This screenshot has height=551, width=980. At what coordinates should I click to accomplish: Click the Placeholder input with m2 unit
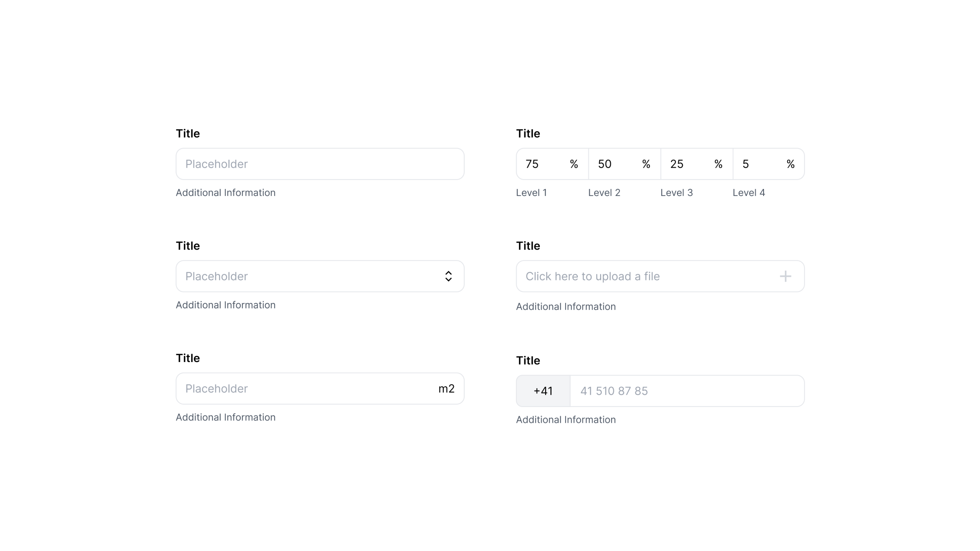[x=302, y=389]
